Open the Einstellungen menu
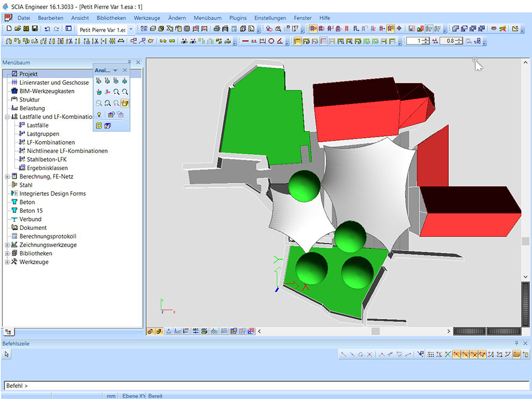Viewport: 532px width, 399px height. [x=270, y=18]
